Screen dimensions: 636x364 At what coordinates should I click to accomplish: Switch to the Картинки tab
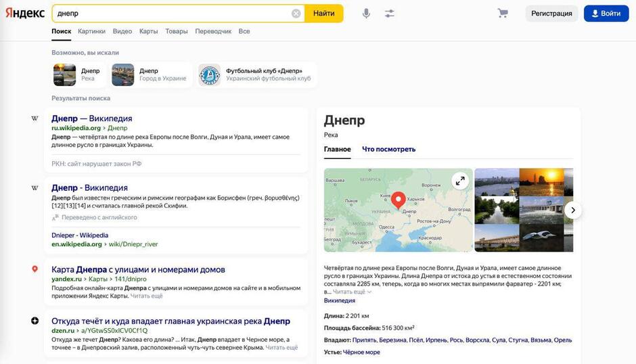(91, 31)
